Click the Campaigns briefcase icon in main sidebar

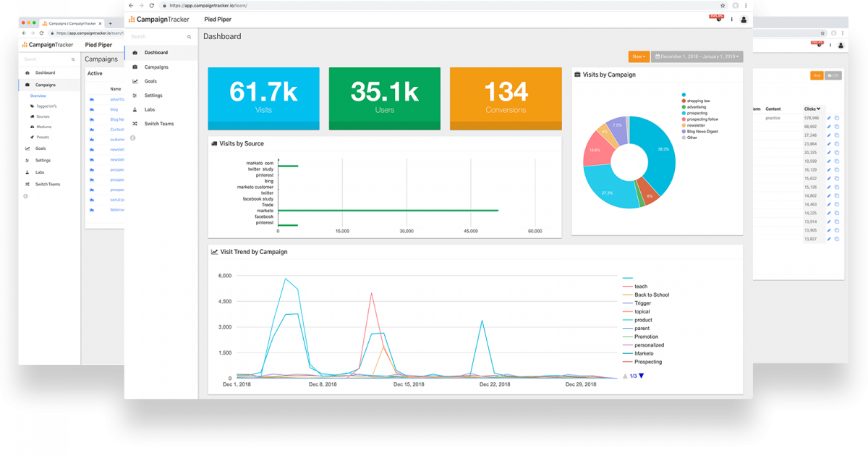(135, 67)
